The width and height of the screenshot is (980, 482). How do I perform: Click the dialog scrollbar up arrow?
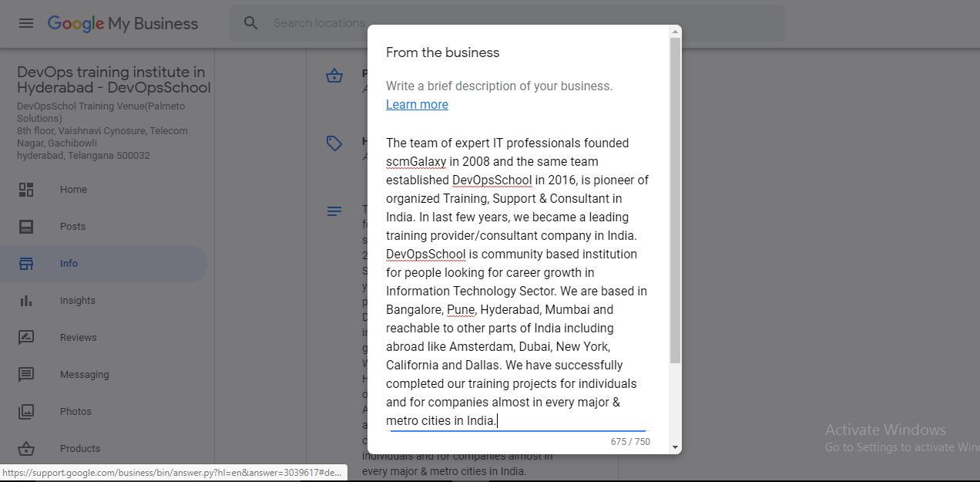pos(676,32)
